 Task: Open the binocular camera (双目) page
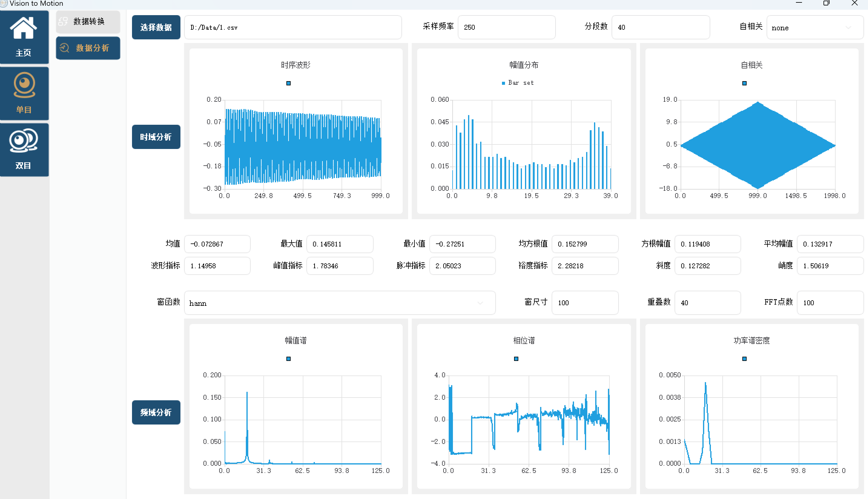[24, 150]
